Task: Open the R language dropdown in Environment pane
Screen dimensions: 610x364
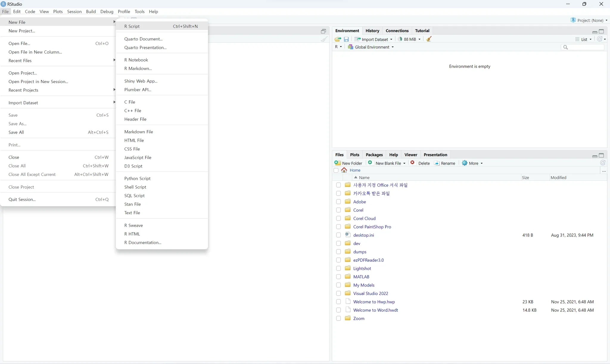Action: [338, 47]
